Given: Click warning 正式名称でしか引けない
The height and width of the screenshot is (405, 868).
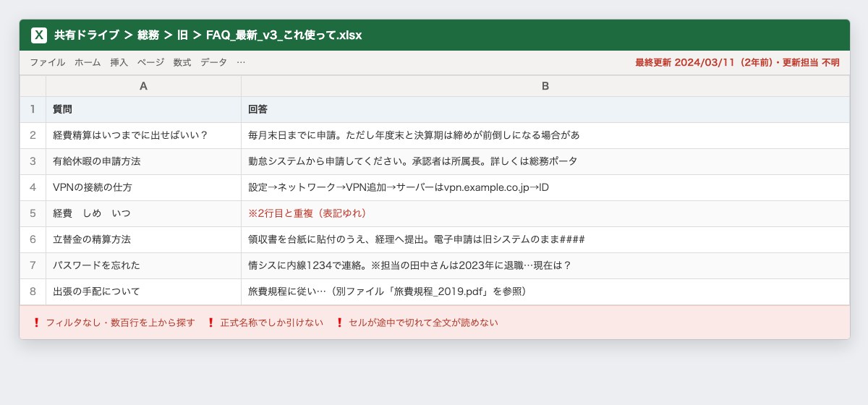Looking at the screenshot, I should pos(265,323).
